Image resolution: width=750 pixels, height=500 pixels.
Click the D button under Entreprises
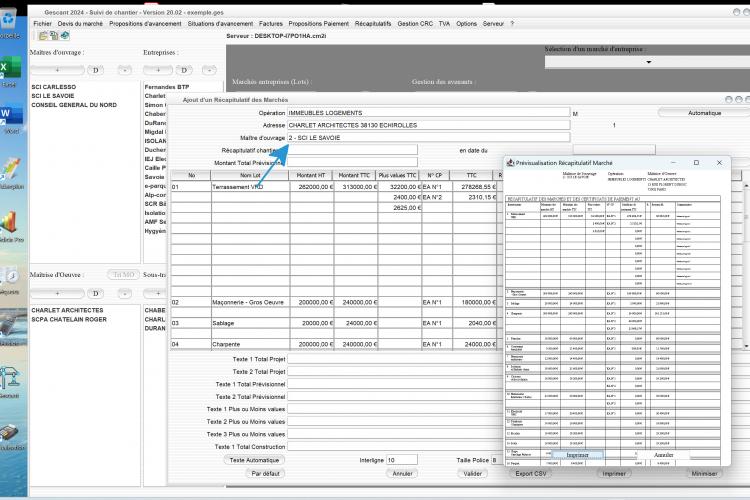pos(184,70)
